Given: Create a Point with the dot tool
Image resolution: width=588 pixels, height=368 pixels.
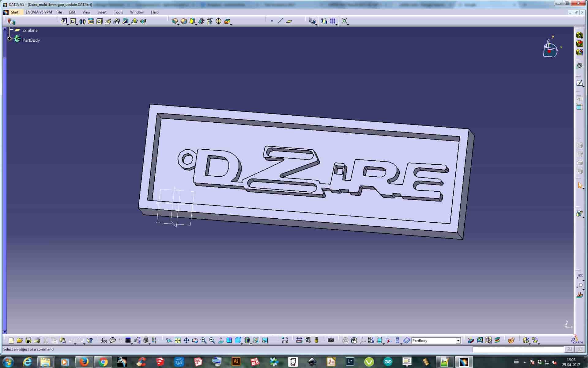Looking at the screenshot, I should (272, 21).
